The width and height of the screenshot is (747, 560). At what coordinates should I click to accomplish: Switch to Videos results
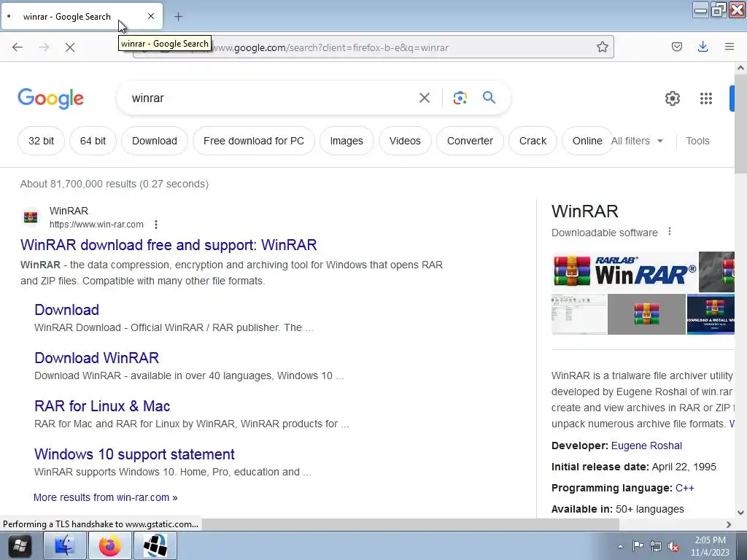(x=405, y=141)
